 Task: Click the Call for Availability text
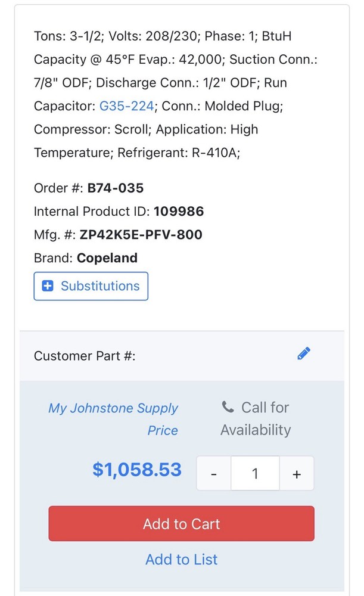[256, 419]
